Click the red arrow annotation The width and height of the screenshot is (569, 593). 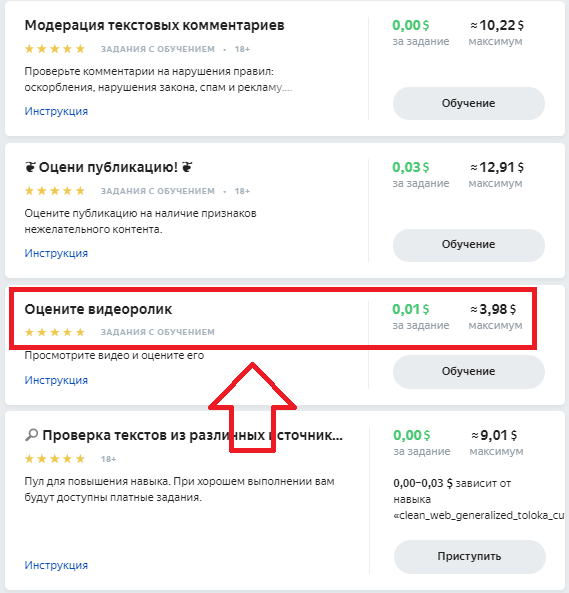[252, 407]
